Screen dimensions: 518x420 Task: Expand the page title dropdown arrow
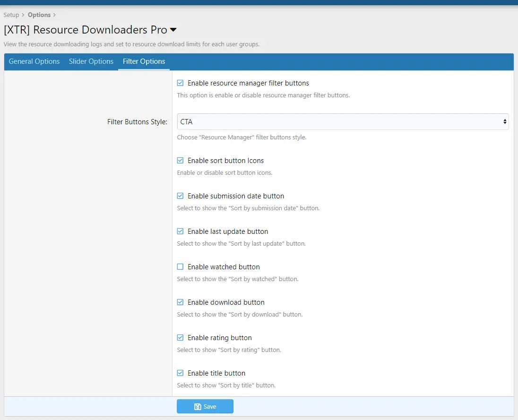coord(173,30)
